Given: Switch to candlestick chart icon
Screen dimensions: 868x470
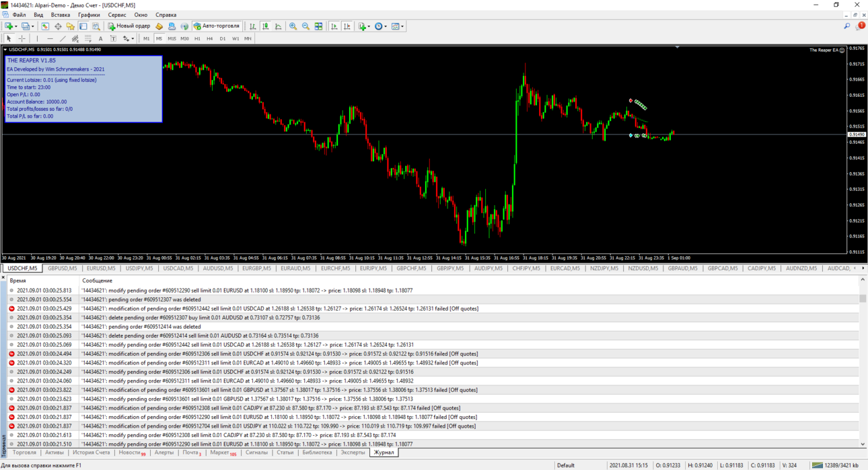Looking at the screenshot, I should [x=266, y=26].
